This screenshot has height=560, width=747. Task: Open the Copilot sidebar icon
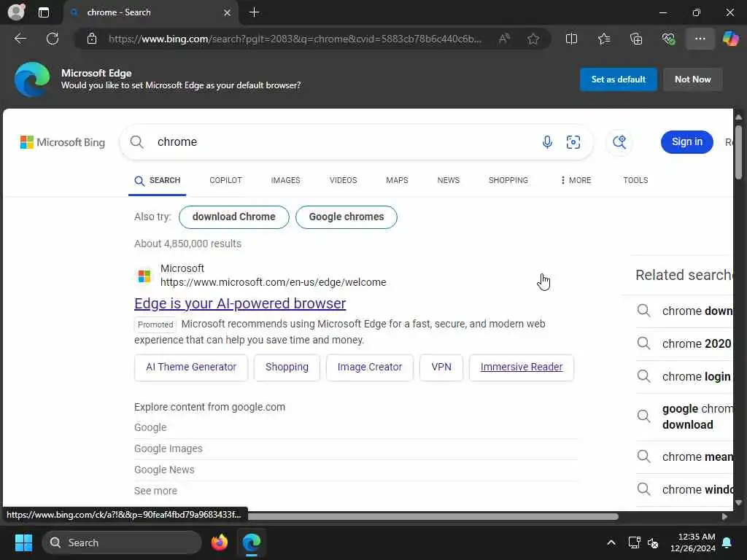click(730, 39)
